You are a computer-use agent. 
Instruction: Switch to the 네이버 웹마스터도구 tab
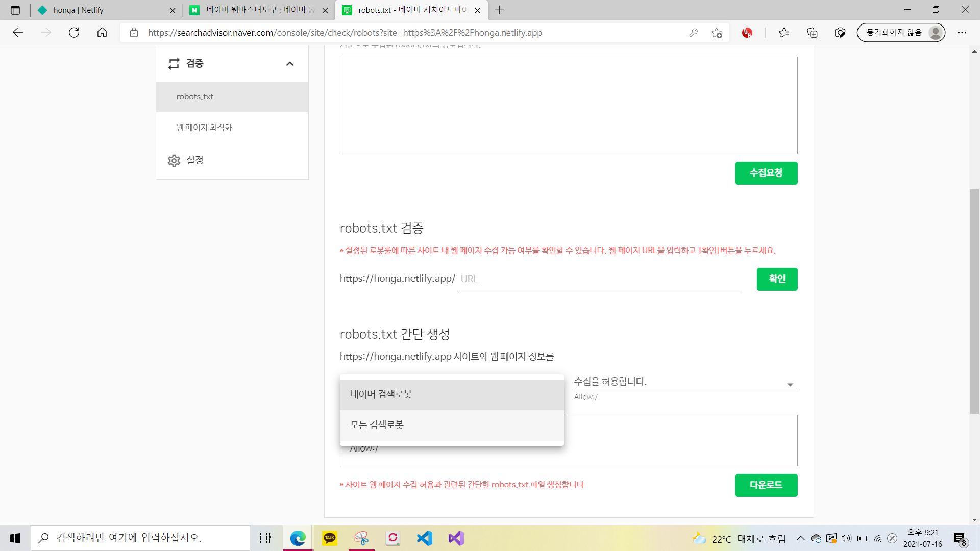(x=259, y=10)
